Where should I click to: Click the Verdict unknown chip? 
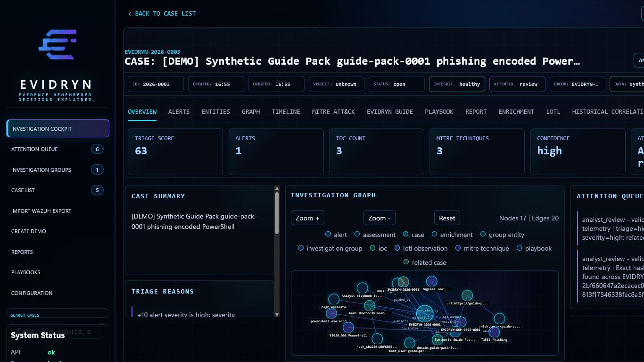(337, 84)
